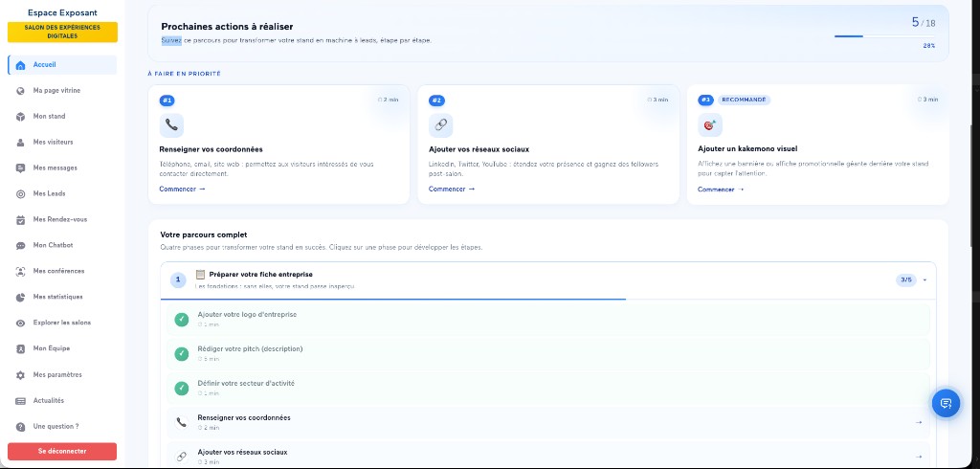Click the Actualités news icon
The height and width of the screenshot is (469, 980).
(x=20, y=401)
